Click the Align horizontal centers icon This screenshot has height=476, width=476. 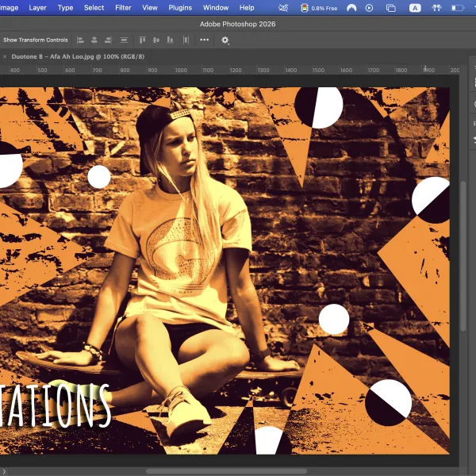pyautogui.click(x=94, y=40)
